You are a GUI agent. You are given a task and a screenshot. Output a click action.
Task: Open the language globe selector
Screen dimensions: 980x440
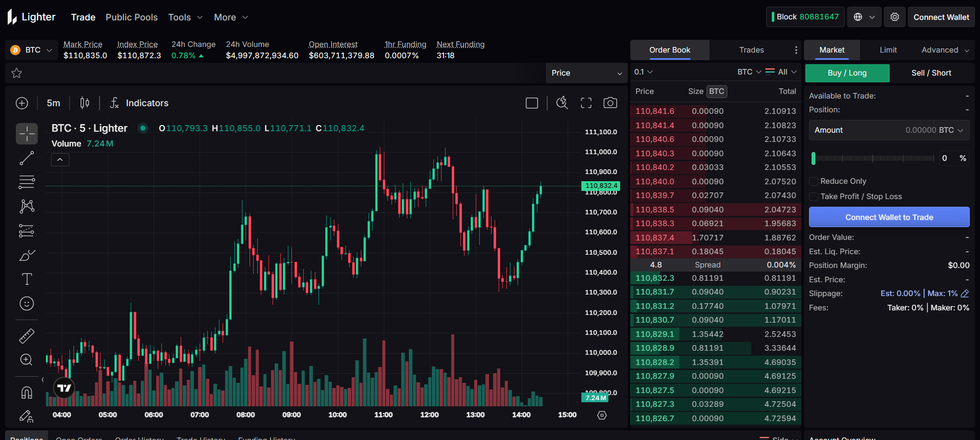click(x=864, y=17)
